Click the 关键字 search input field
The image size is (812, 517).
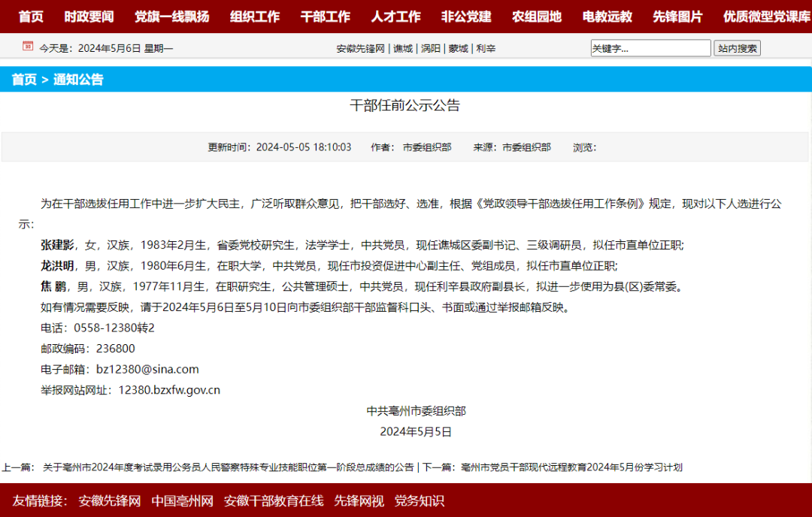click(650, 49)
